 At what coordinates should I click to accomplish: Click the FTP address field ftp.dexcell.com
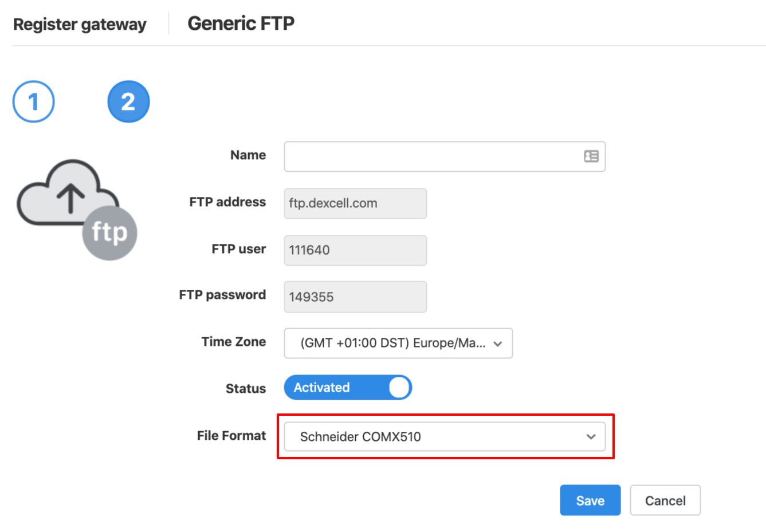pos(355,203)
